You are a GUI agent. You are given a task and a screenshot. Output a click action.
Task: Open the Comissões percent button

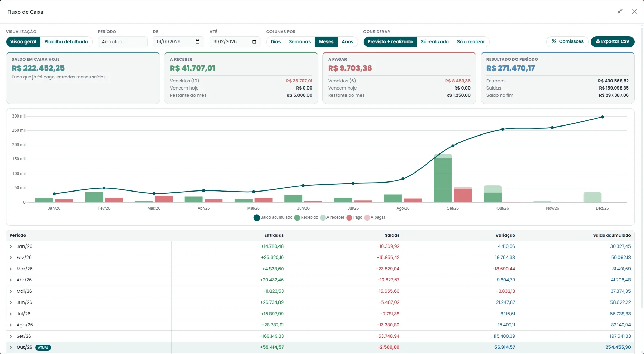tap(567, 41)
